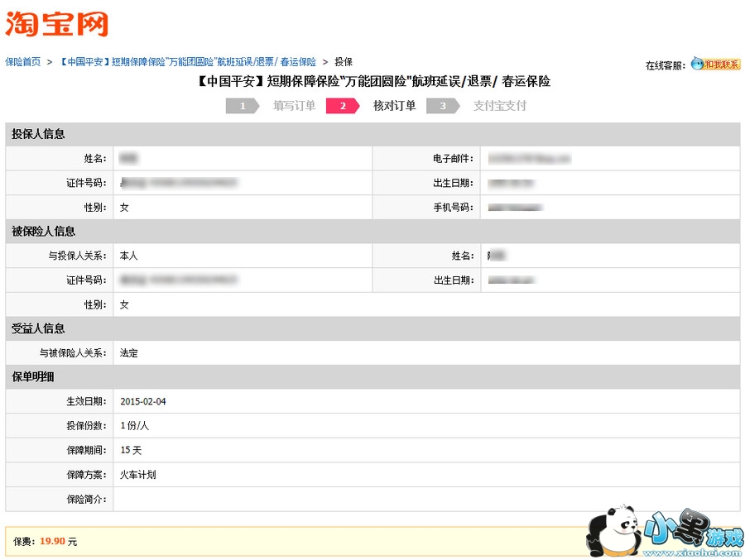Click the 核对订单 step label
The height and width of the screenshot is (560, 745).
394,105
